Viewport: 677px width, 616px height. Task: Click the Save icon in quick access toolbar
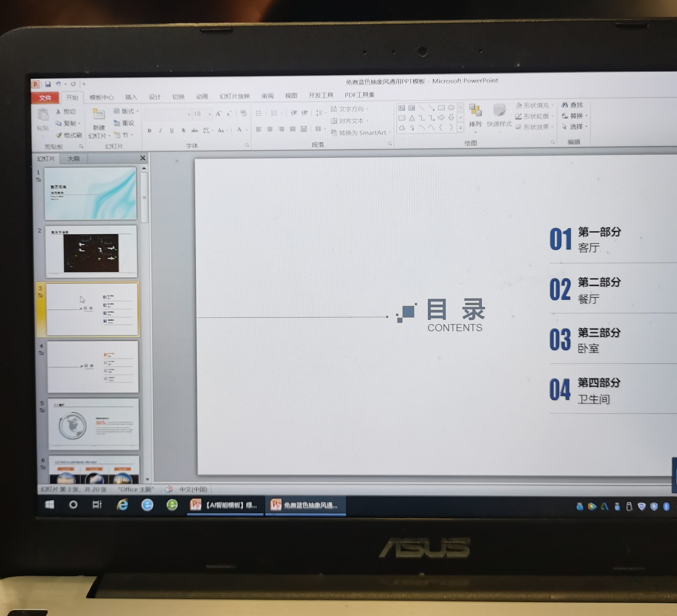(x=48, y=84)
